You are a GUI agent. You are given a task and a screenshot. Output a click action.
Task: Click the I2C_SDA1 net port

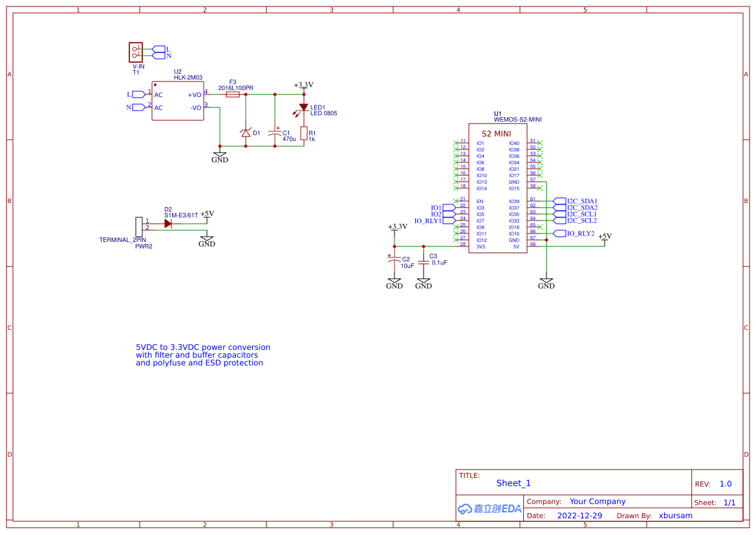[x=575, y=201]
